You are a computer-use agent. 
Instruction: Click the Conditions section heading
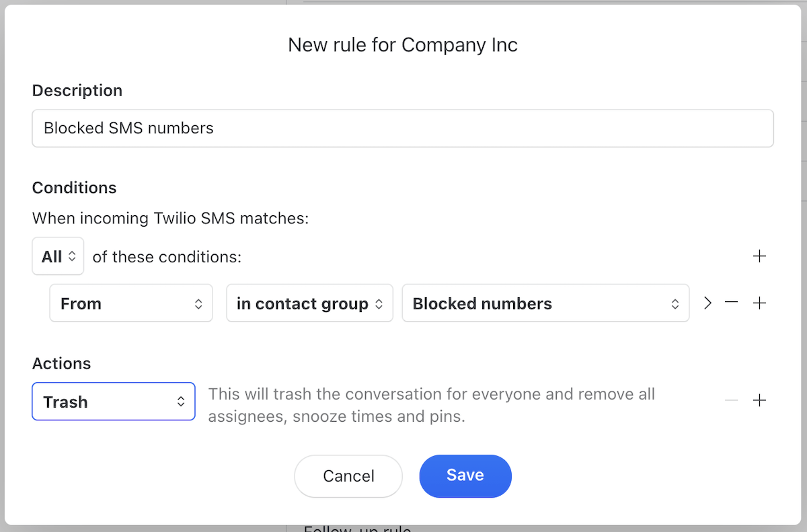point(74,188)
